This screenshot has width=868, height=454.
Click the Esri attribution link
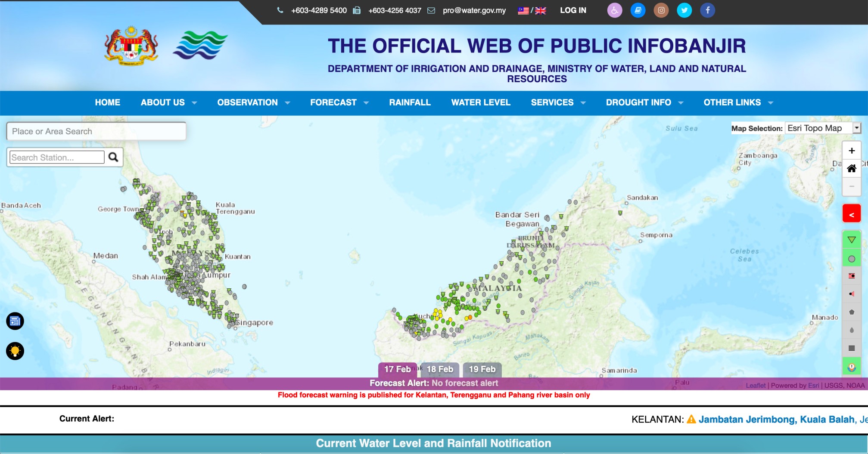813,386
